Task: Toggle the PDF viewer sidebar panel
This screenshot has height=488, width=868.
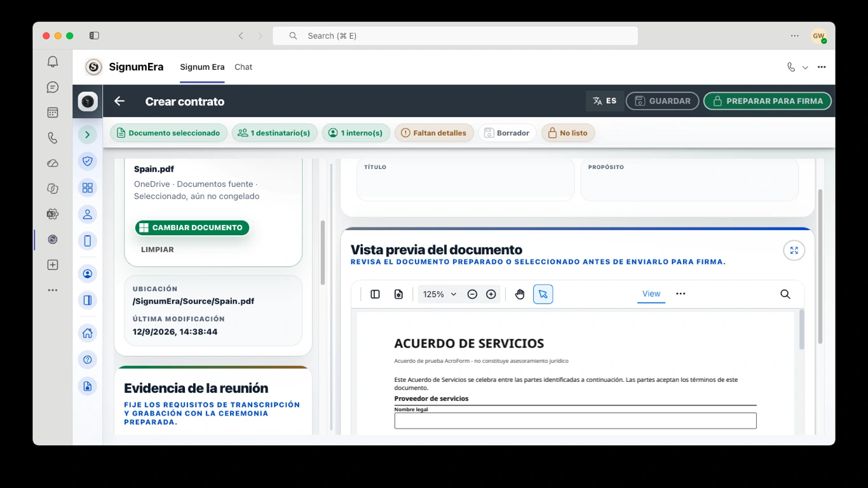Action: 375,294
